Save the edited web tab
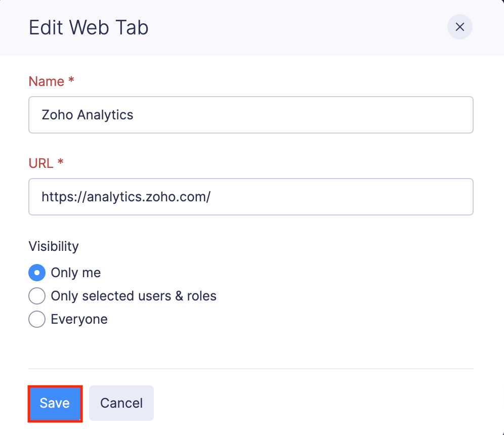The image size is (504, 435). pos(55,403)
